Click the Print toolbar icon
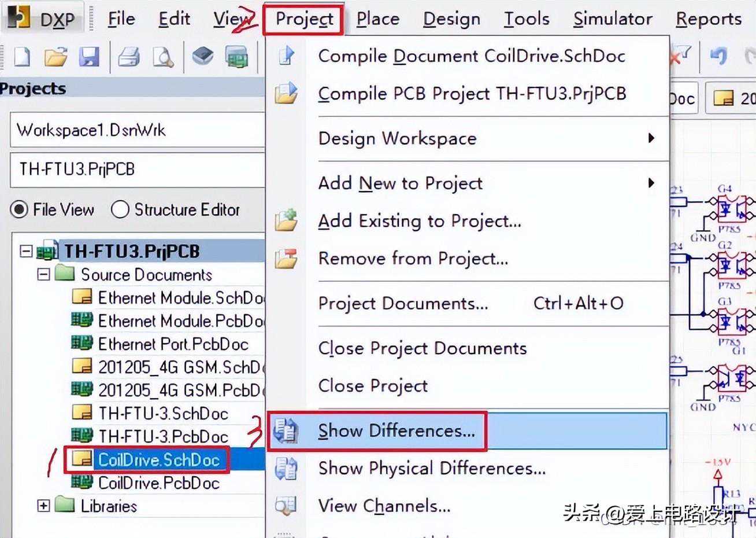The height and width of the screenshot is (538, 756). click(x=128, y=57)
